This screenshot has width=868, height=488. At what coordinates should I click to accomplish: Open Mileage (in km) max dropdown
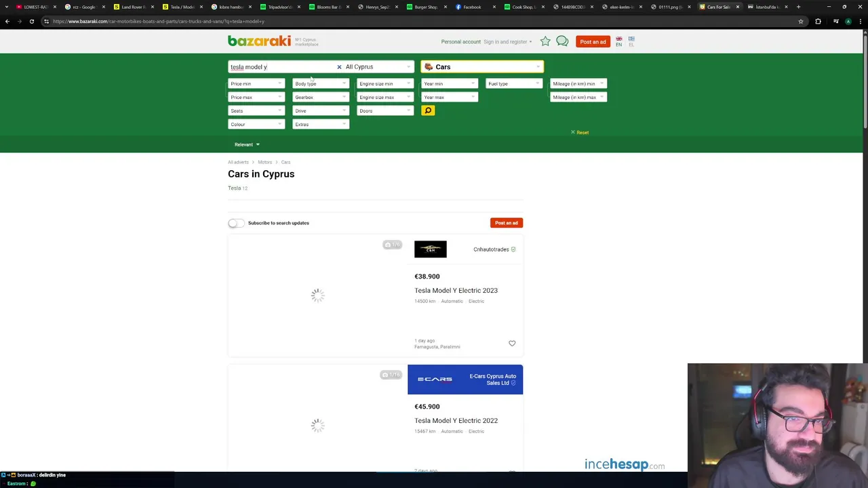(578, 97)
